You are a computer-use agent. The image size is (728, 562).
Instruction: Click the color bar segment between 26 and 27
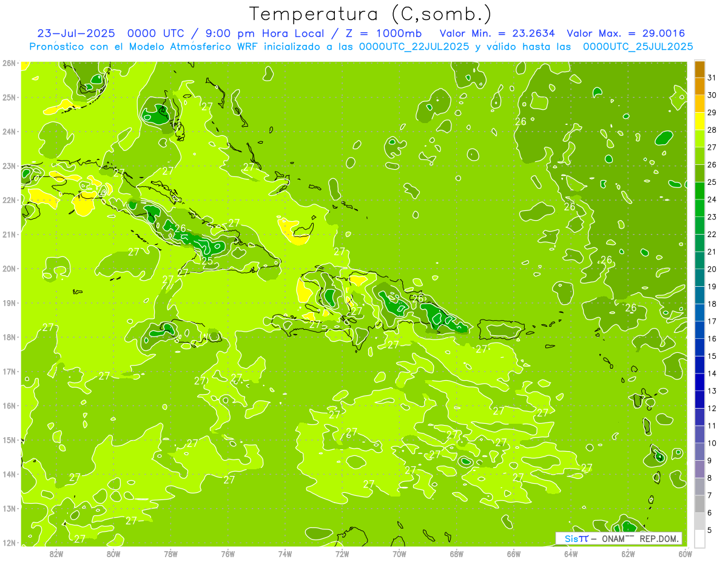pyautogui.click(x=699, y=156)
